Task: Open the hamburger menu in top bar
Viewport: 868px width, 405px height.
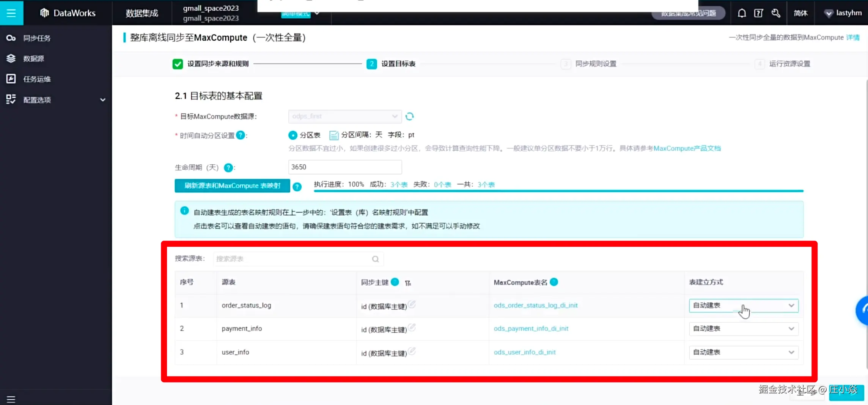Action: coord(11,13)
